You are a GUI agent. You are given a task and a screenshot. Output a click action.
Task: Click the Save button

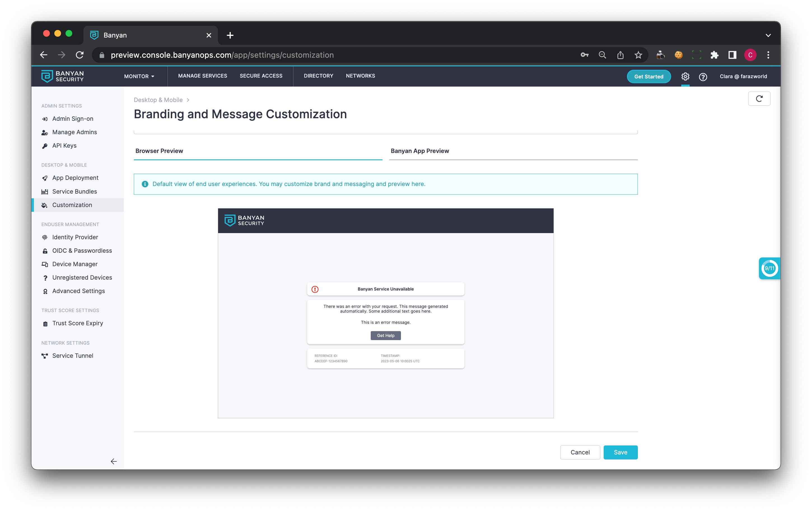pyautogui.click(x=620, y=452)
